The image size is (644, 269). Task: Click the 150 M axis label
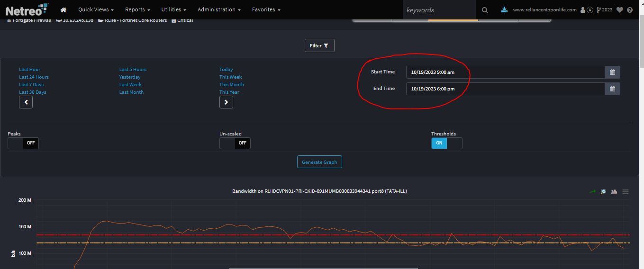25,227
